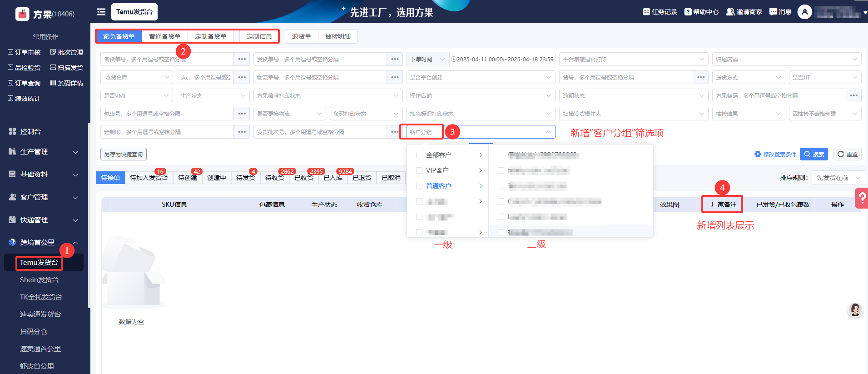The width and height of the screenshot is (868, 374).
Task: Click the hamburger menu collapse icon
Action: pyautogui.click(x=101, y=12)
